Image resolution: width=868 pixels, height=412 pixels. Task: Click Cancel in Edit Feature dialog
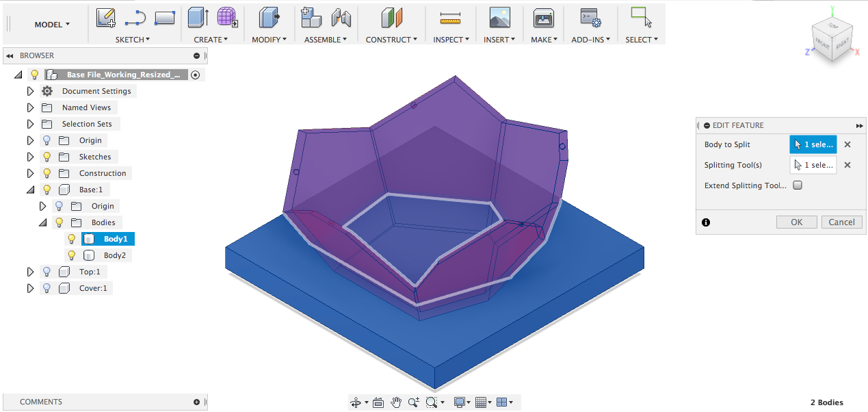tap(842, 222)
